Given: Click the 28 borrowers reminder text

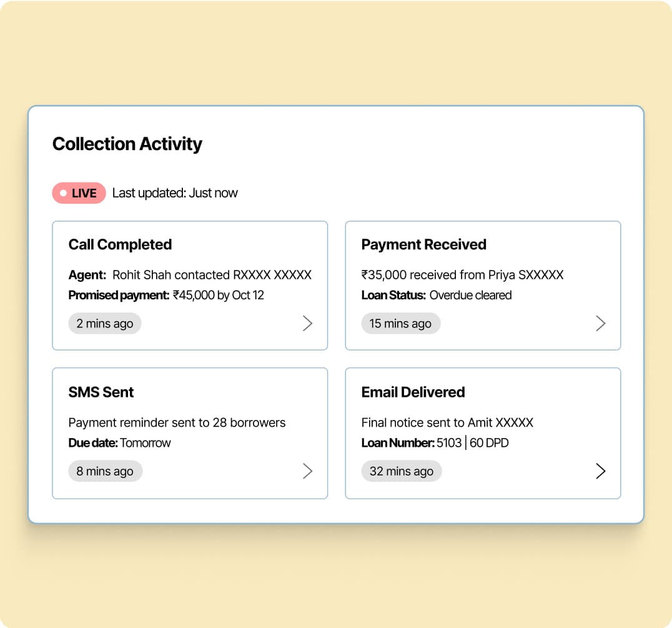Looking at the screenshot, I should 177,422.
